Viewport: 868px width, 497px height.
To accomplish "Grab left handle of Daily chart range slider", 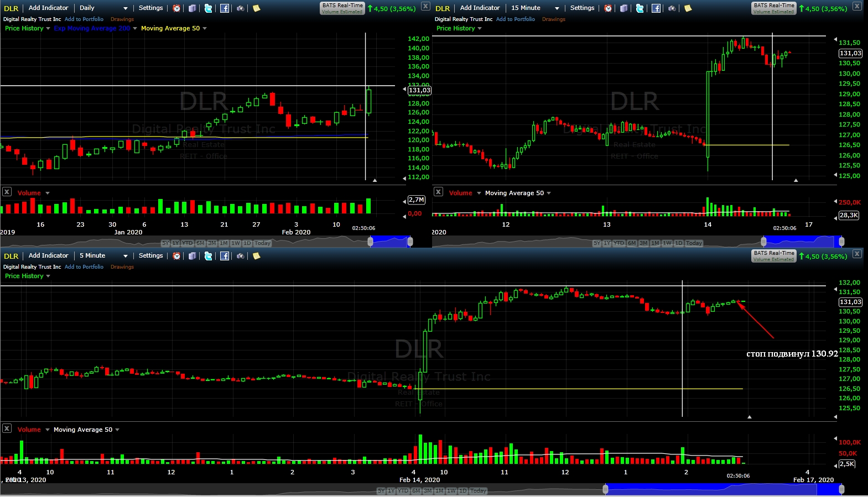I will (x=371, y=242).
